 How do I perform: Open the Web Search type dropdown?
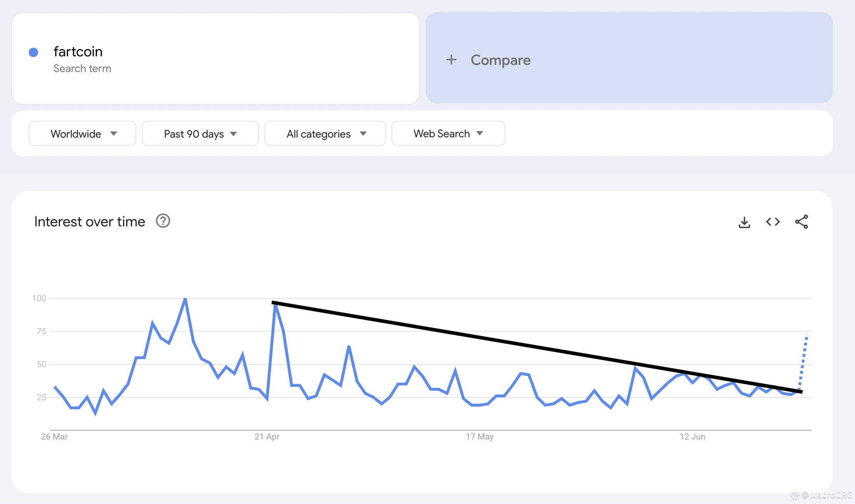(x=448, y=133)
